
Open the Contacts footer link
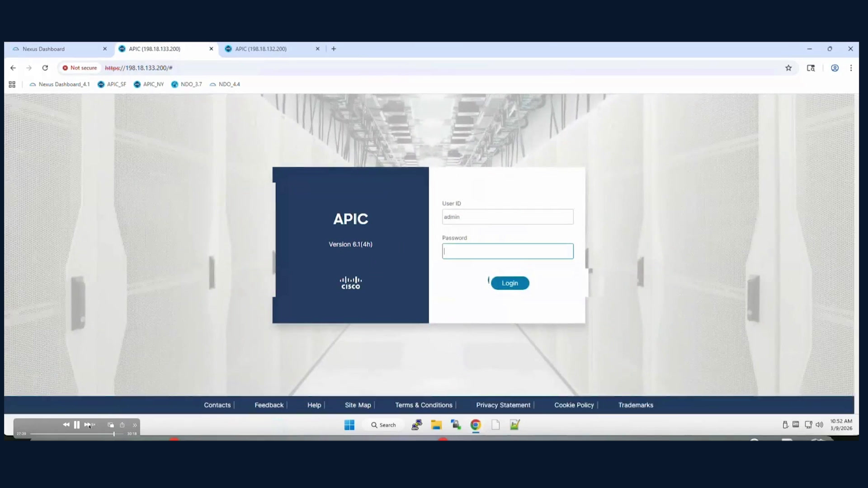coord(217,405)
